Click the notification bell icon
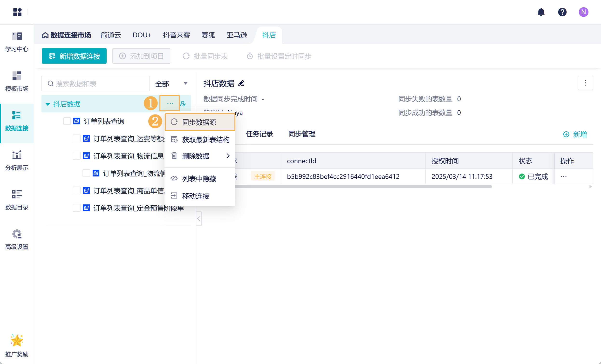601x364 pixels. (541, 12)
